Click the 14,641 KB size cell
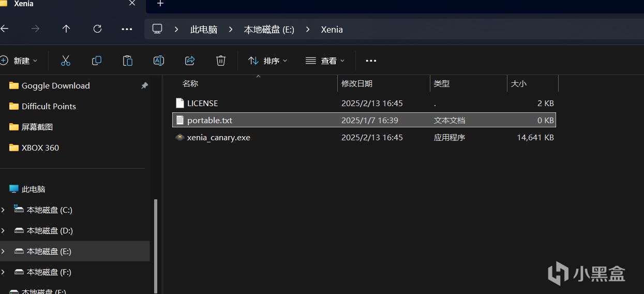This screenshot has height=294, width=644. pyautogui.click(x=535, y=138)
